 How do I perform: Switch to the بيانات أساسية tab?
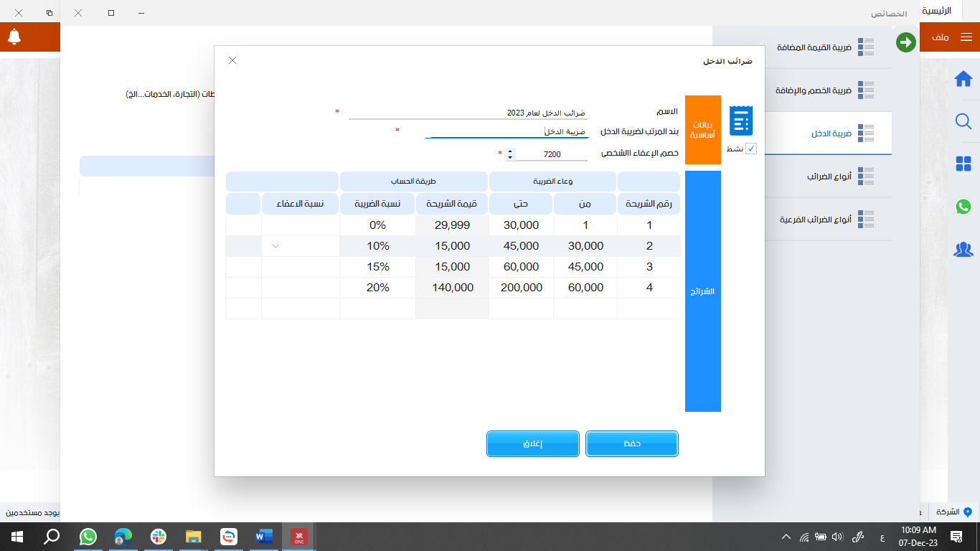[x=702, y=130]
